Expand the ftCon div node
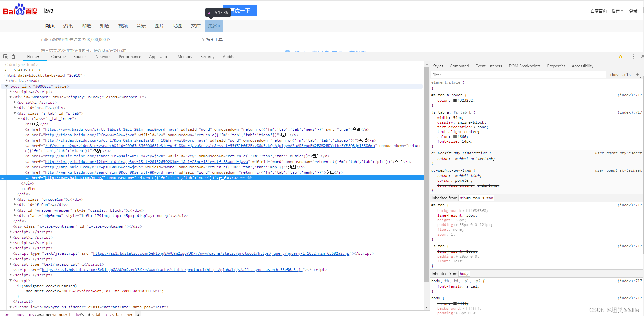644x316 pixels. pos(15,205)
